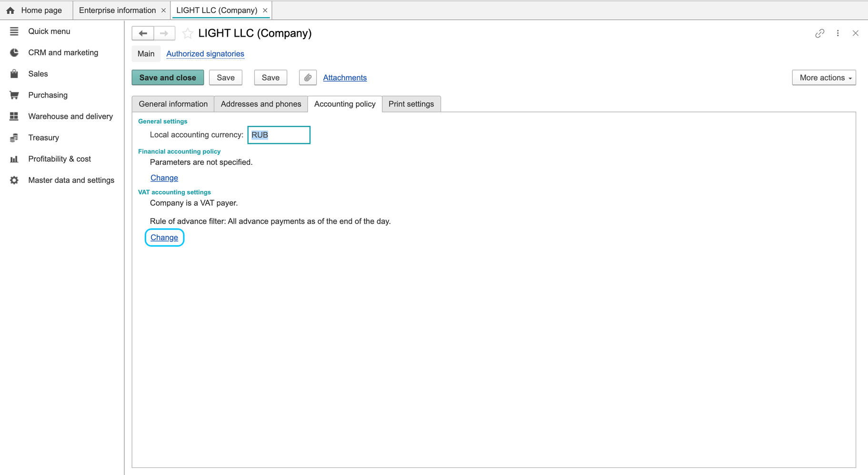
Task: Open the Attachments link
Action: (345, 78)
